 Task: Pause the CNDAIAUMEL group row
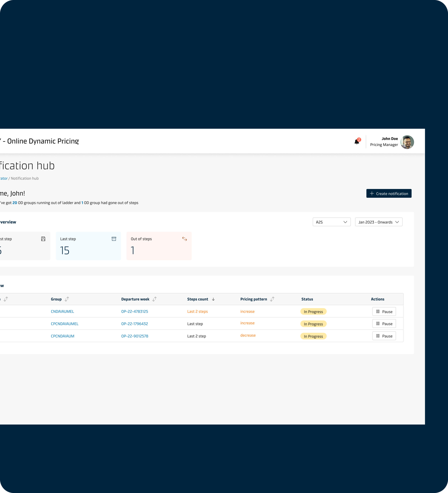(384, 311)
